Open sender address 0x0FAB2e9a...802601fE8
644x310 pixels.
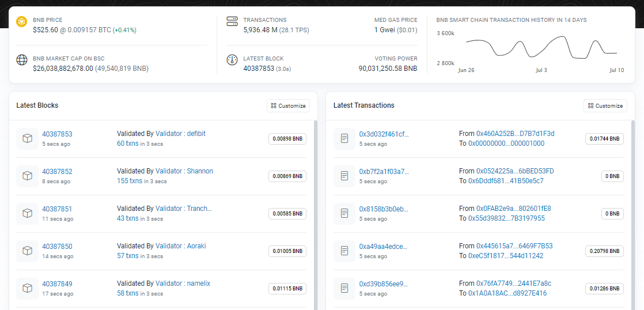[514, 208]
